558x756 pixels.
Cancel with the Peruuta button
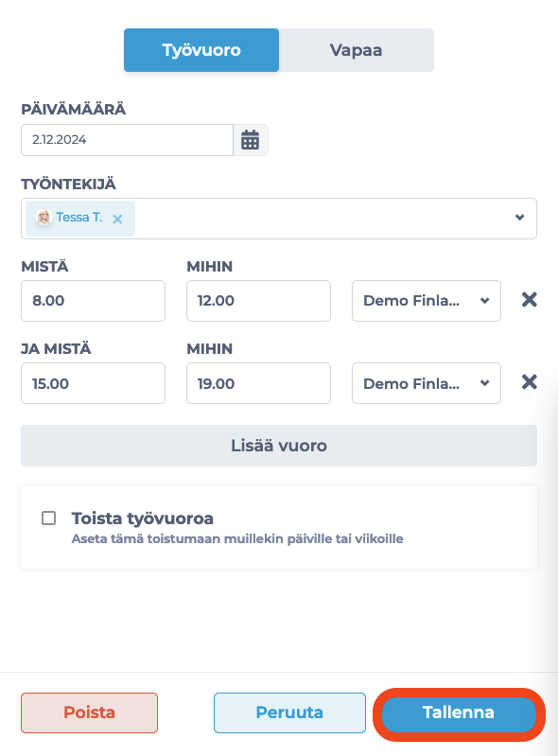coord(289,712)
